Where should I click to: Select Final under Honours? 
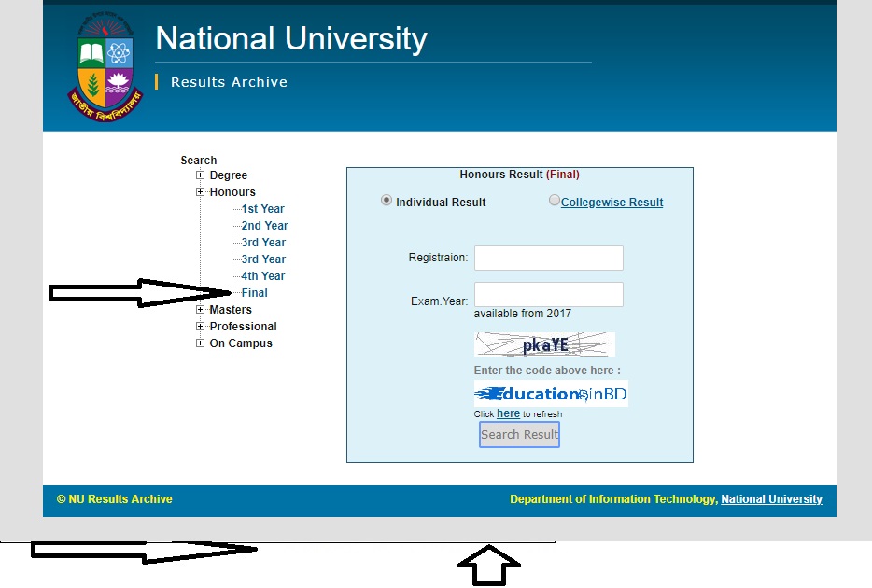(x=254, y=292)
